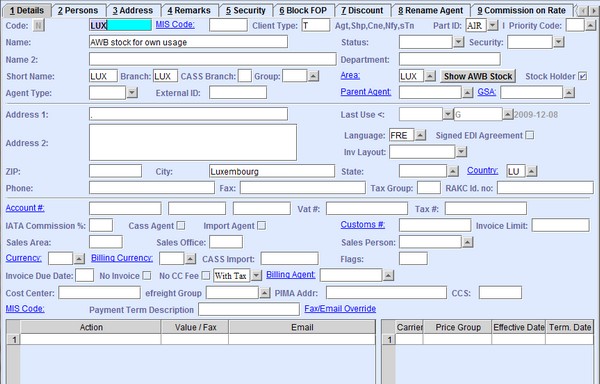Tick the Cass Agent checkbox
This screenshot has width=600, height=384.
point(181,226)
